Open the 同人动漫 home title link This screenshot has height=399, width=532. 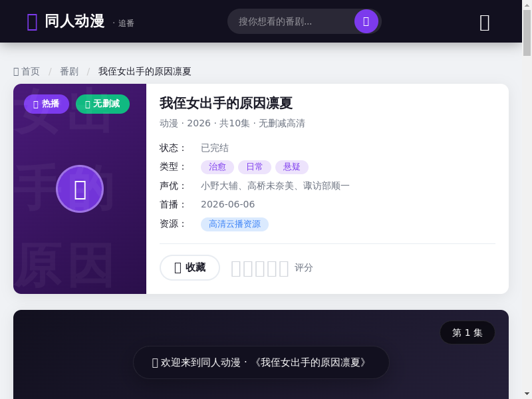click(74, 21)
